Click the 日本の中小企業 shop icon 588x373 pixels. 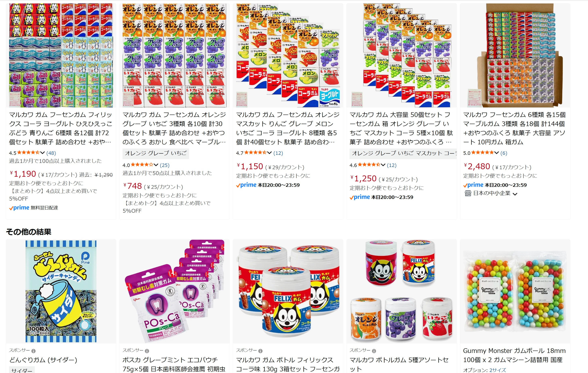pyautogui.click(x=468, y=193)
